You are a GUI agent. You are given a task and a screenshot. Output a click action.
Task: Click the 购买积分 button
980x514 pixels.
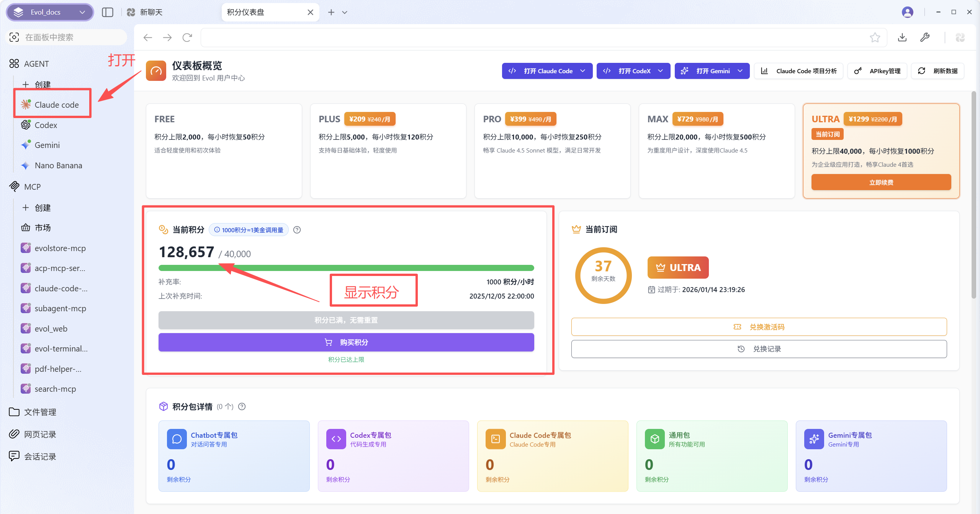click(346, 342)
